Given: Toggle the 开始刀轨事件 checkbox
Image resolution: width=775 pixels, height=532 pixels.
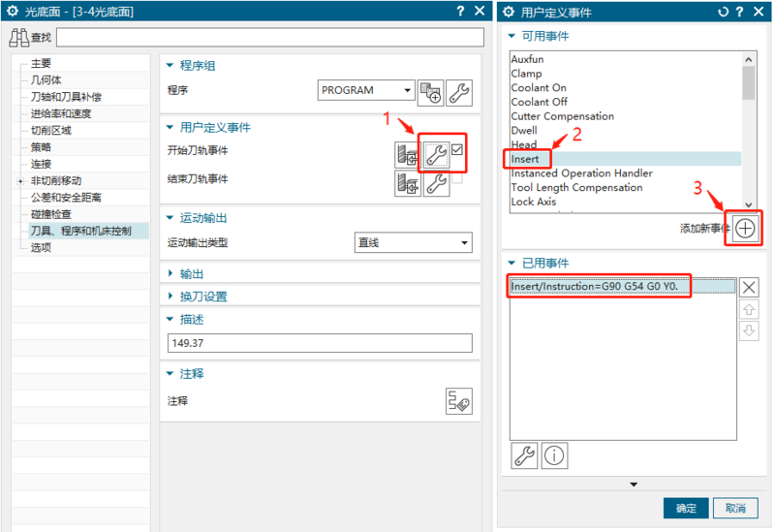Looking at the screenshot, I should [457, 149].
